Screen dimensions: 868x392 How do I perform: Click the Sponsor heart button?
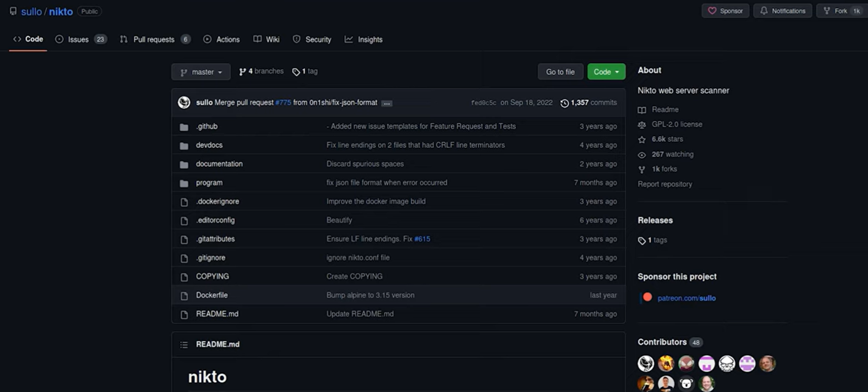[x=725, y=11]
